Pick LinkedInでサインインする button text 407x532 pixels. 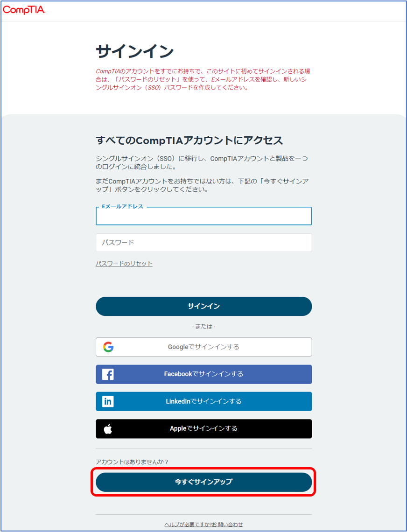pos(203,401)
